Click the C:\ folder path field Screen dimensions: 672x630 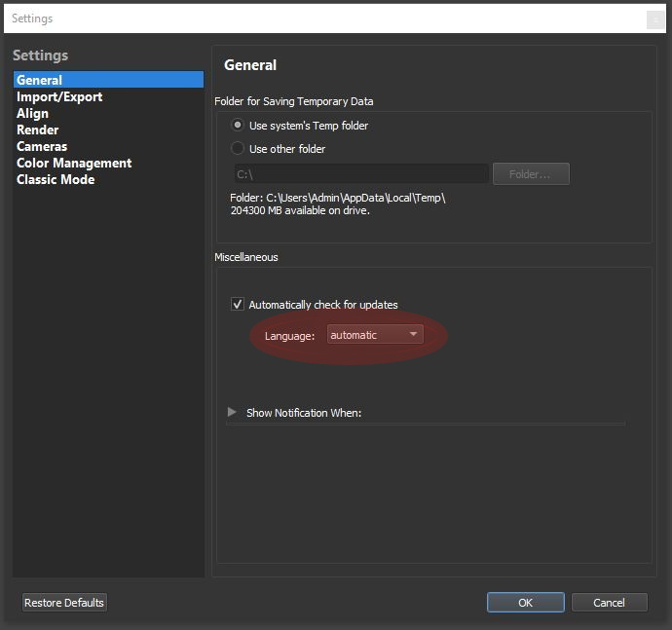click(x=361, y=174)
